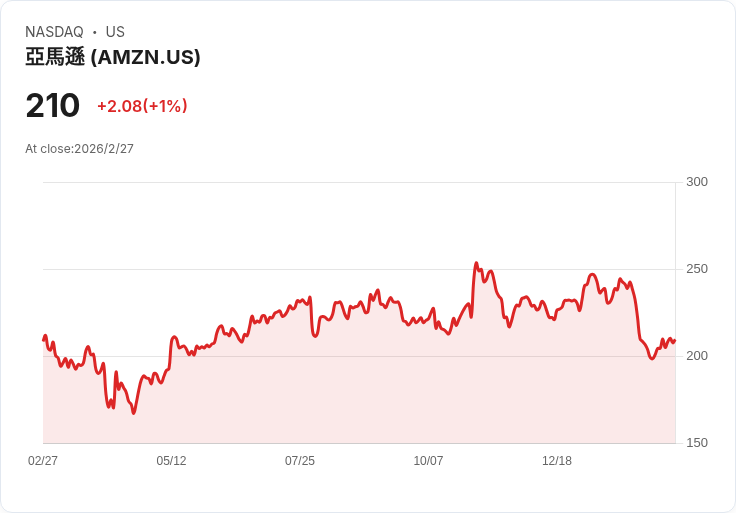Click the 10/07 date on the x-axis
This screenshot has width=736, height=513.
[x=428, y=461]
